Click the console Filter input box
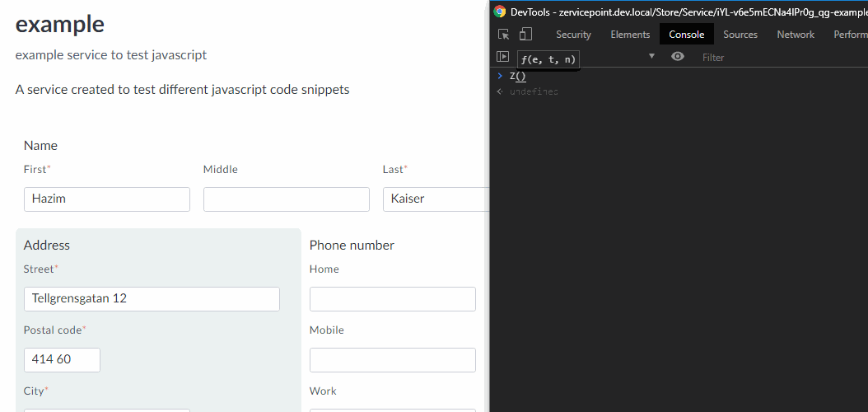The image size is (868, 412). (x=774, y=58)
